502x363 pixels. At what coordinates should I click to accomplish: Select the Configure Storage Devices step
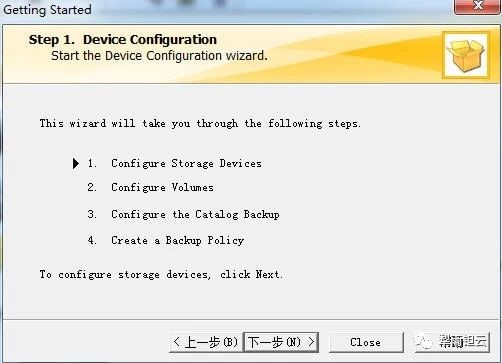pyautogui.click(x=186, y=163)
